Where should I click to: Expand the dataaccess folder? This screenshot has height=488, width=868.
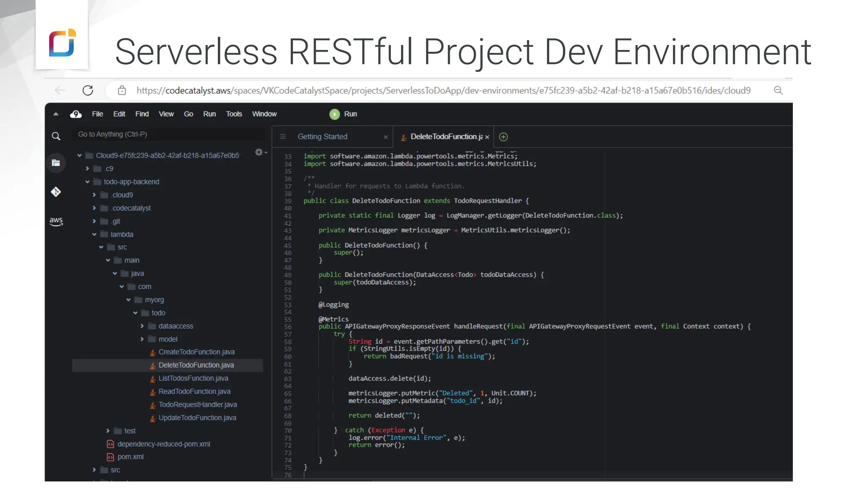(142, 326)
